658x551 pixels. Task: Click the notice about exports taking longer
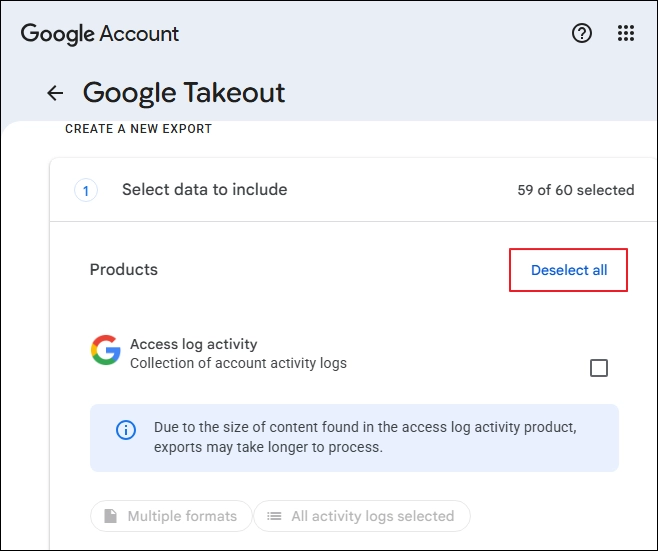(354, 438)
